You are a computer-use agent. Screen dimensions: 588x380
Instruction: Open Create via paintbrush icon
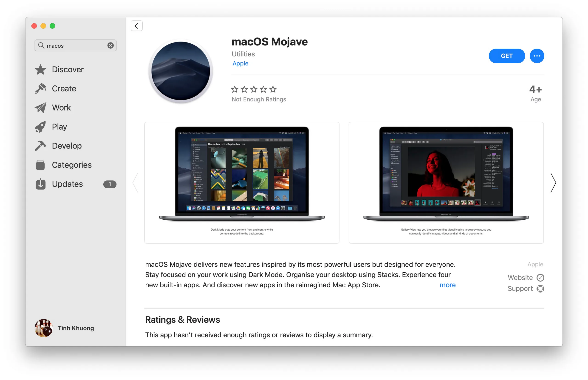40,88
